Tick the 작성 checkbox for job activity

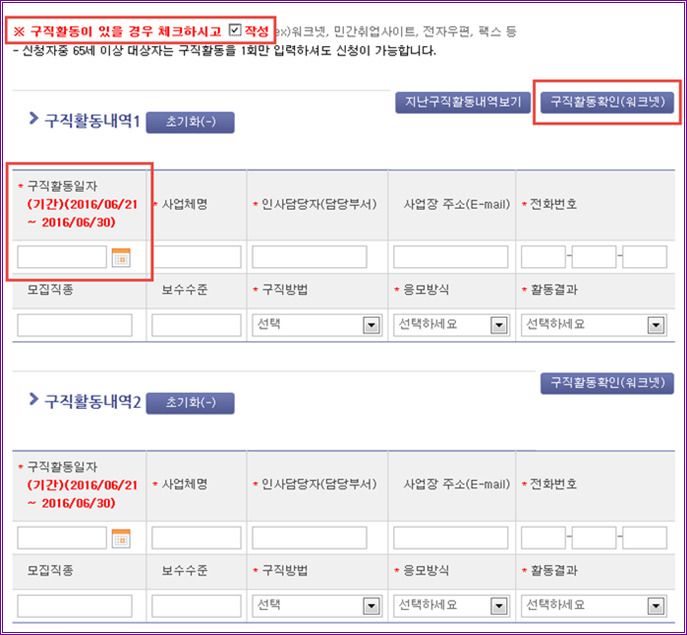[235, 30]
